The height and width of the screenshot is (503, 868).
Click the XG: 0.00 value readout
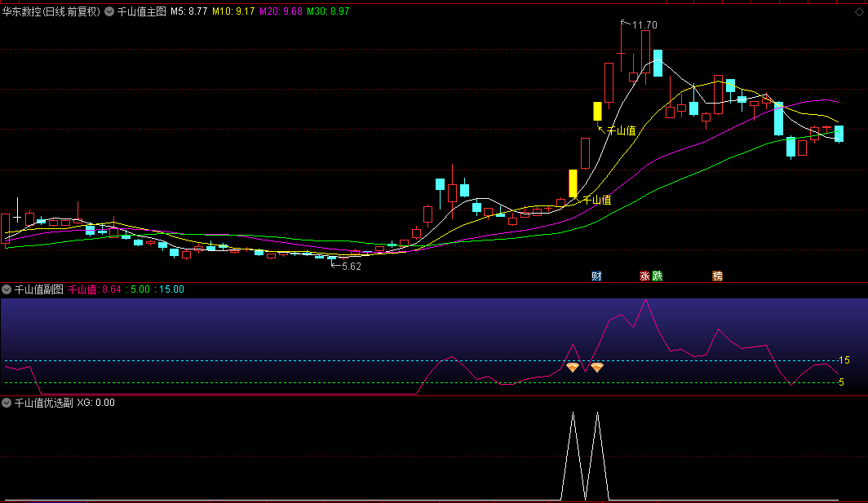point(95,403)
